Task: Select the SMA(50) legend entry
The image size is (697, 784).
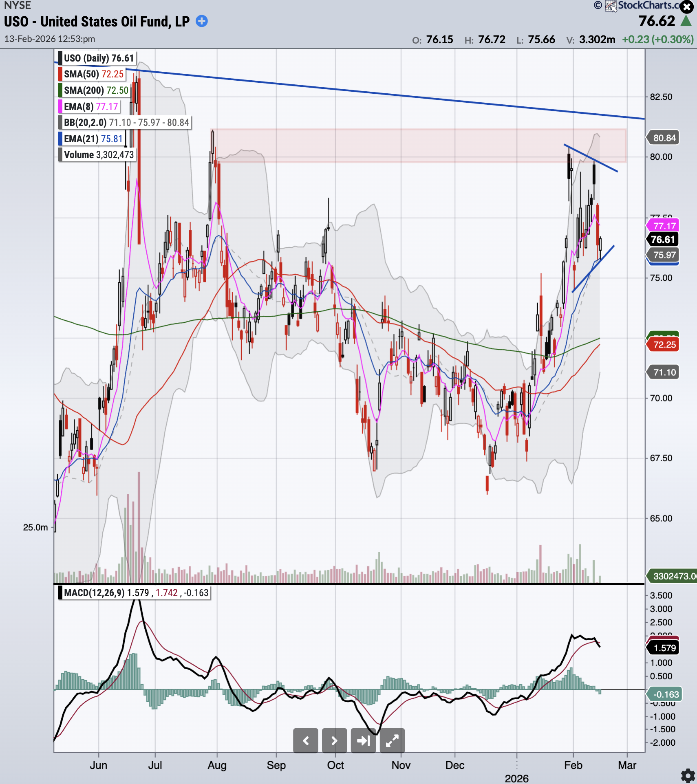Action: [x=93, y=74]
